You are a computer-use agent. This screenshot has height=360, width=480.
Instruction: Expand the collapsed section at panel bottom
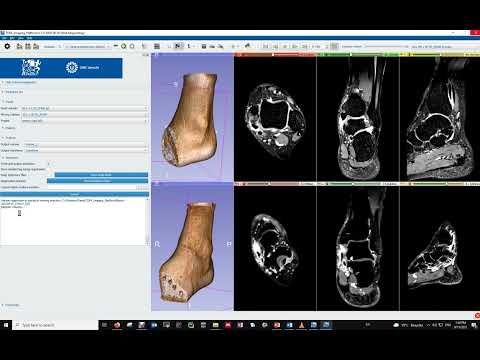(11, 305)
